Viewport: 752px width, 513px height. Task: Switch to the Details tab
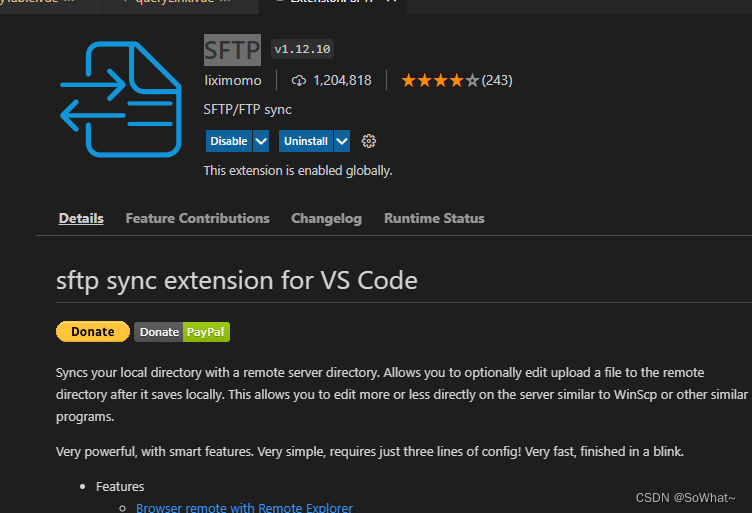(x=81, y=218)
